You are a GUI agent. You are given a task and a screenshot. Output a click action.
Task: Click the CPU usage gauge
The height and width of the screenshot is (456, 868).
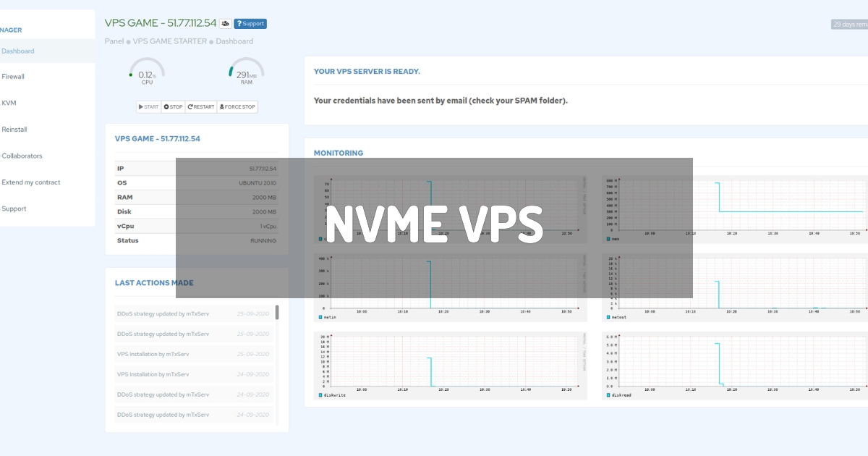pyautogui.click(x=147, y=72)
